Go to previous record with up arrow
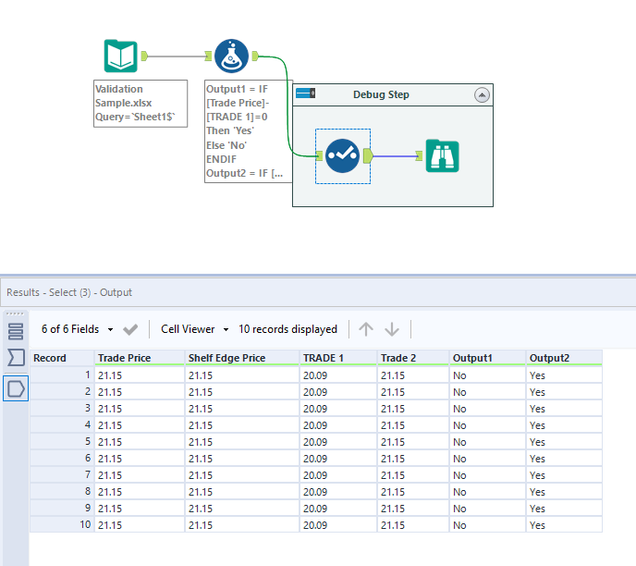The image size is (636, 566). pyautogui.click(x=366, y=329)
